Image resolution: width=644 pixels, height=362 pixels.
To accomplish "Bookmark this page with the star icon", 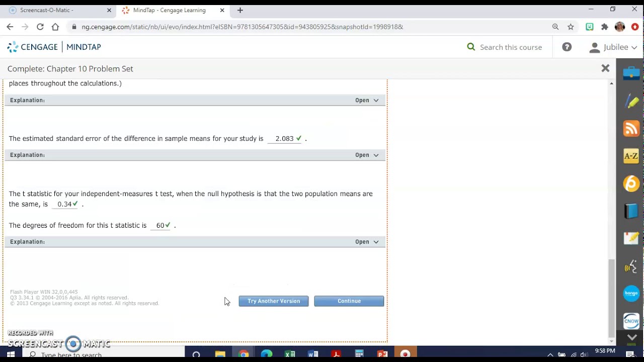I will [x=571, y=27].
